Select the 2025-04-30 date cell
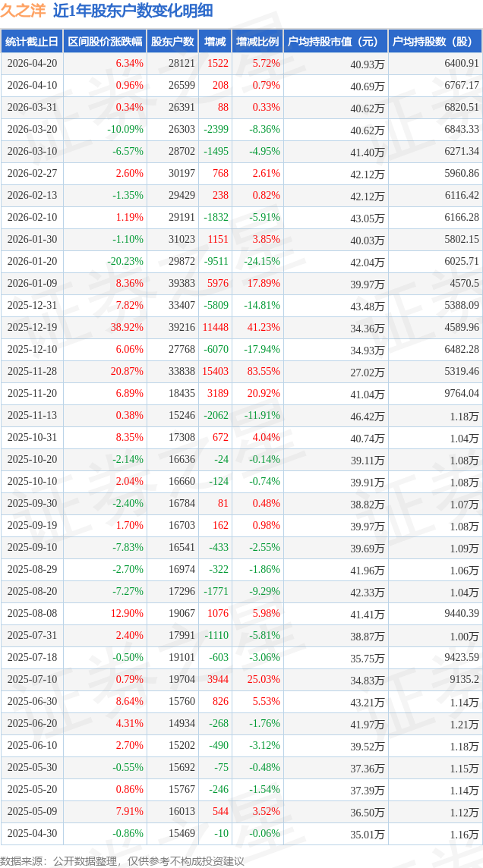 pyautogui.click(x=32, y=834)
